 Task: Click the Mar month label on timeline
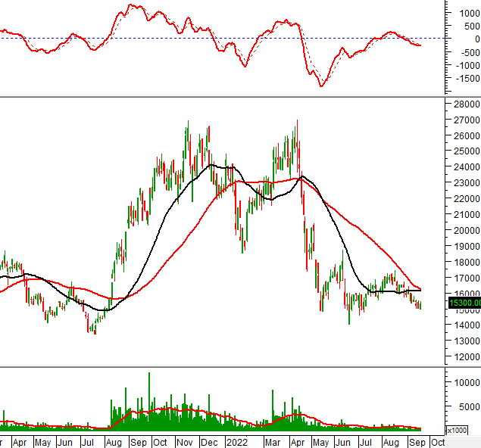tap(273, 443)
